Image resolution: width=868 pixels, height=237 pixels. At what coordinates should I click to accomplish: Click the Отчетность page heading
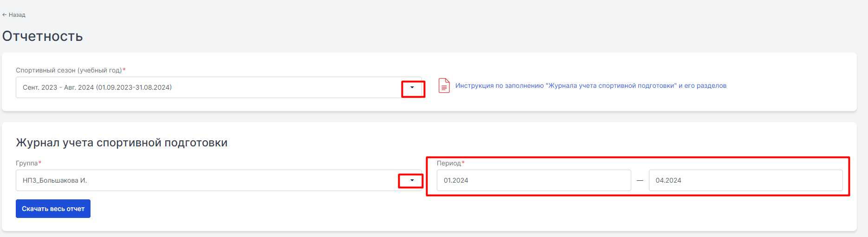pyautogui.click(x=42, y=36)
